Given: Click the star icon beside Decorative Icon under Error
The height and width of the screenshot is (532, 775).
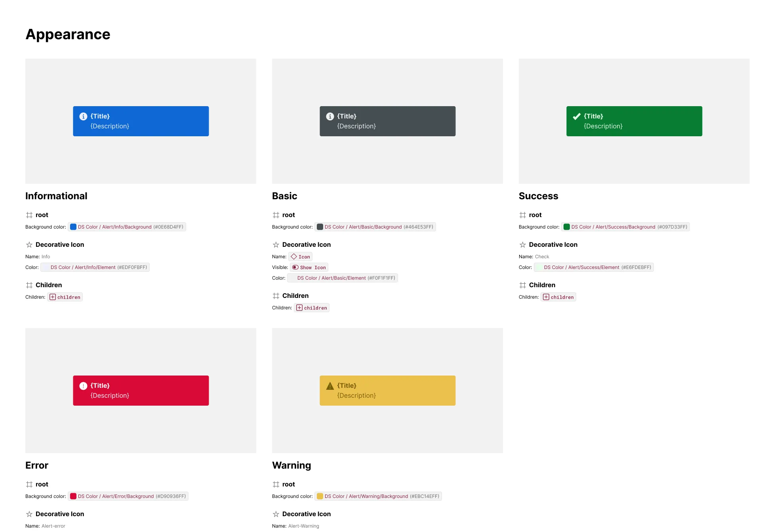Looking at the screenshot, I should [x=29, y=514].
